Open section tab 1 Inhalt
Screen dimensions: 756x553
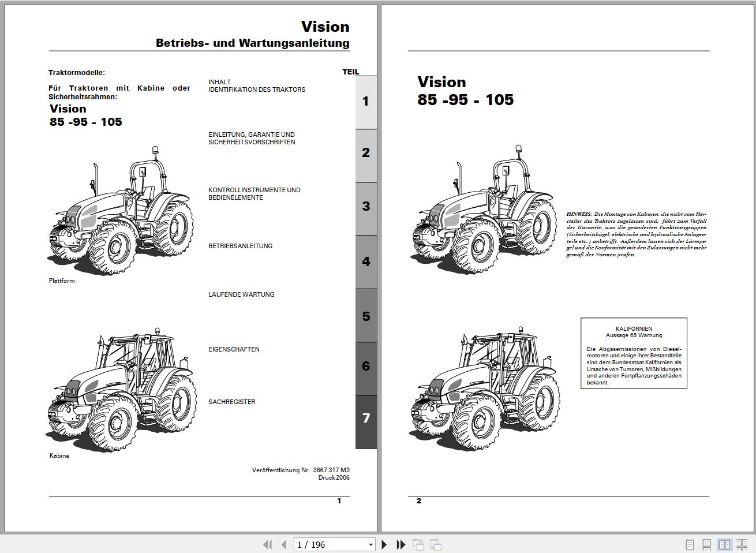(x=366, y=102)
